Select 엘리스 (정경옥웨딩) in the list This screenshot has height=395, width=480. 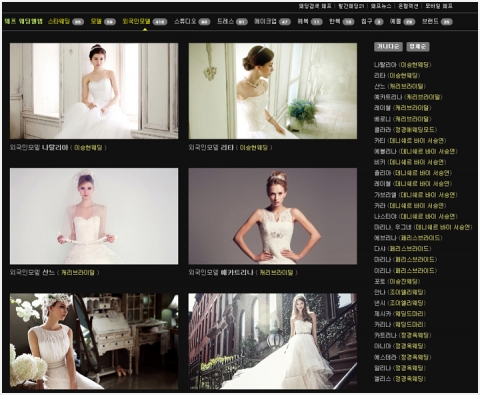click(x=400, y=379)
